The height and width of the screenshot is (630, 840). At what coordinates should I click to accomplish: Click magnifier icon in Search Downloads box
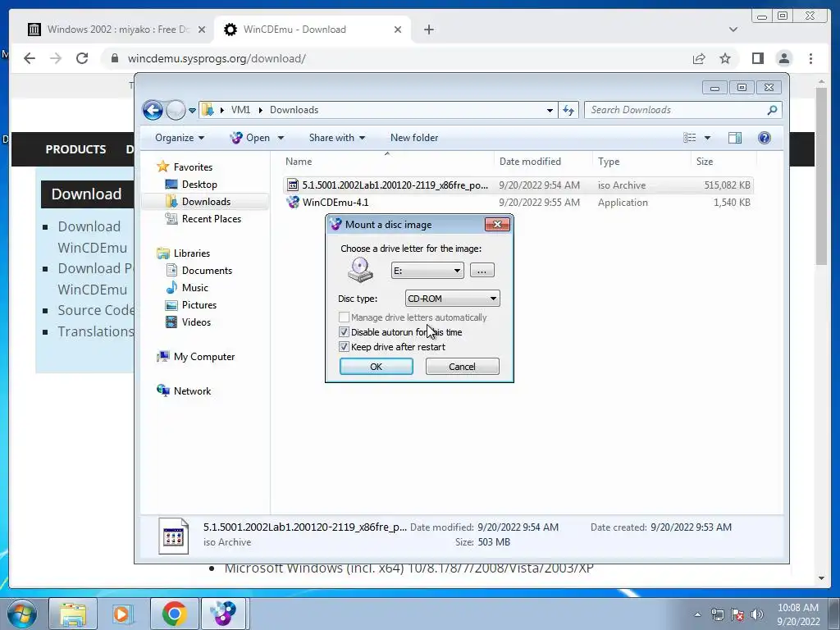tap(772, 110)
